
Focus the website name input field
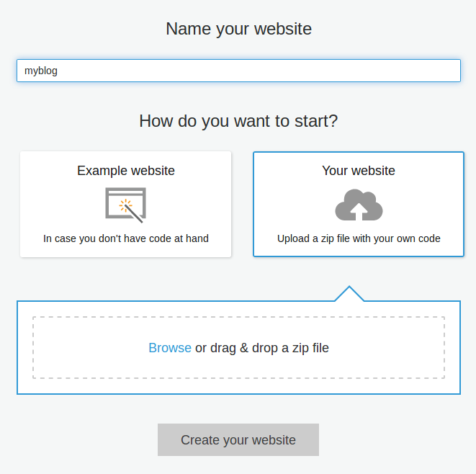[x=238, y=71]
